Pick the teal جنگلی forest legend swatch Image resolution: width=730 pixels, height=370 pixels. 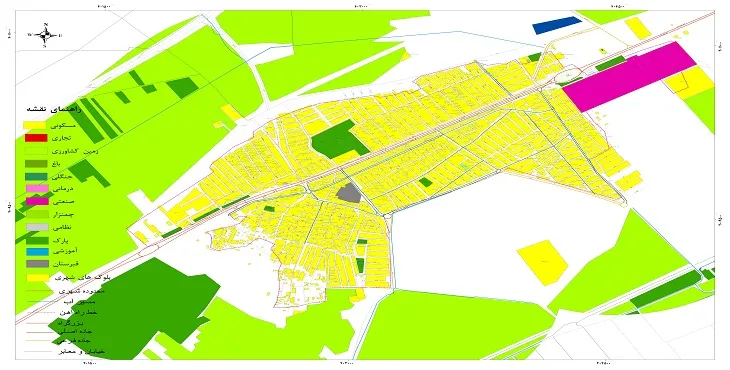pyautogui.click(x=36, y=177)
